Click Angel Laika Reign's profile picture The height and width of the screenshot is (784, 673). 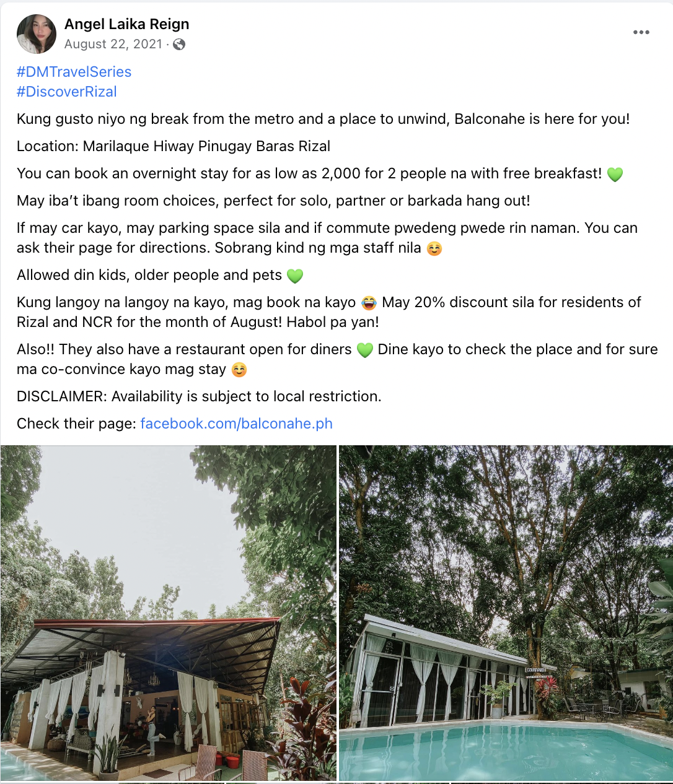pyautogui.click(x=37, y=34)
